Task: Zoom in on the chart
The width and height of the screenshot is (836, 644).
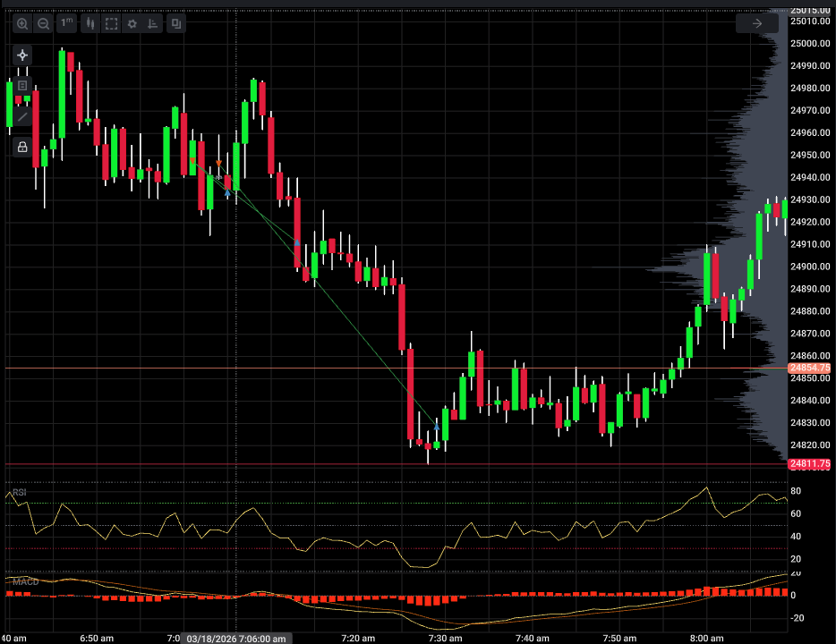Action: [x=22, y=23]
